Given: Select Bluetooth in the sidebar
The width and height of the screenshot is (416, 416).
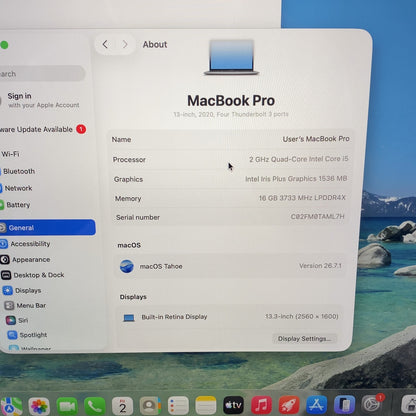Looking at the screenshot, I should click(18, 171).
